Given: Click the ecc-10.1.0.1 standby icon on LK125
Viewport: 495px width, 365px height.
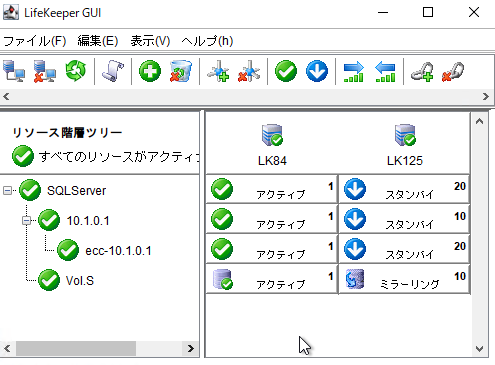Looking at the screenshot, I should (x=355, y=249).
